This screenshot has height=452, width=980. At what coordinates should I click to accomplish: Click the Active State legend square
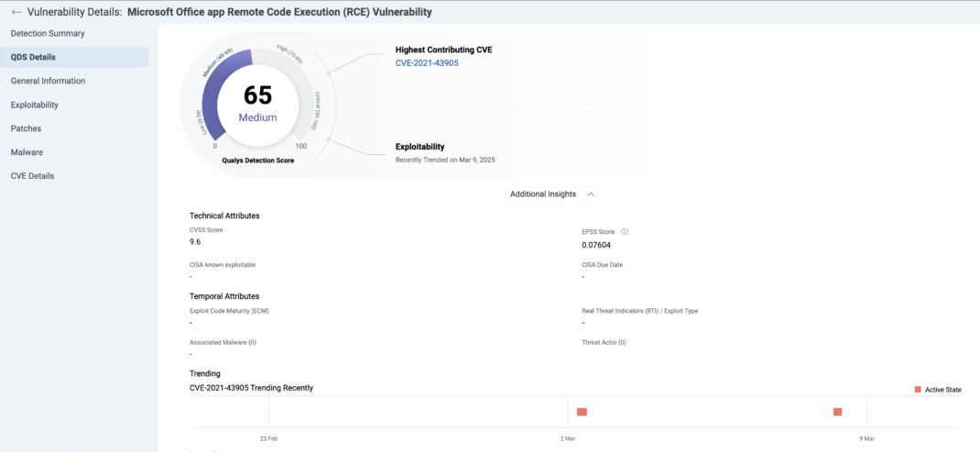pyautogui.click(x=918, y=390)
